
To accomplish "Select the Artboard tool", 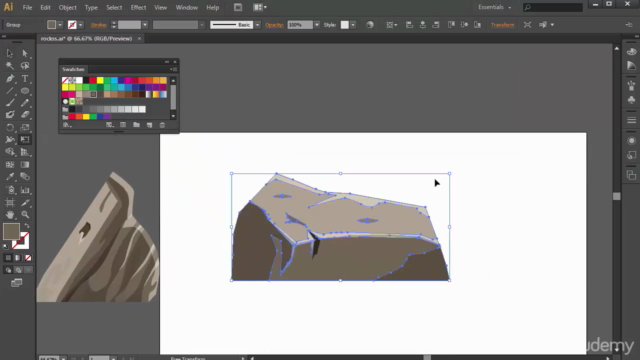I will [x=10, y=202].
